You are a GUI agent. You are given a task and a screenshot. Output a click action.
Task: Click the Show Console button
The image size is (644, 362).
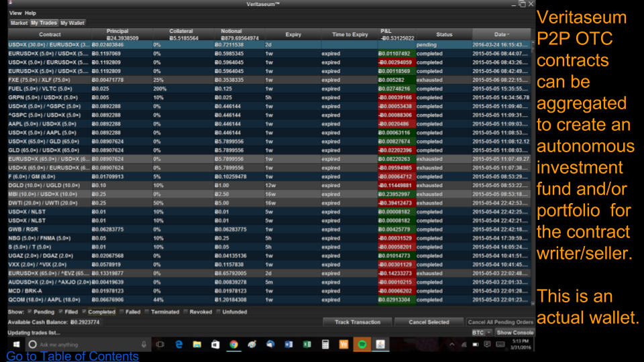(515, 333)
